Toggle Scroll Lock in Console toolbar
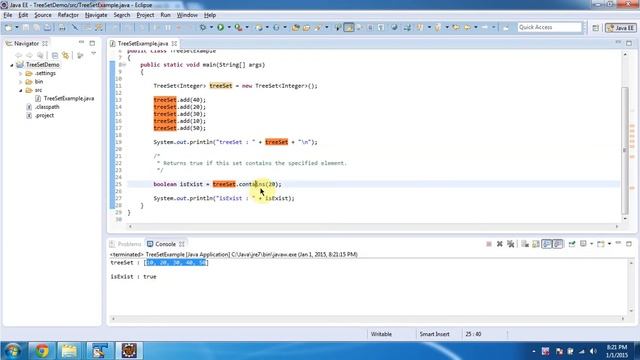The height and width of the screenshot is (360, 640). click(536, 244)
